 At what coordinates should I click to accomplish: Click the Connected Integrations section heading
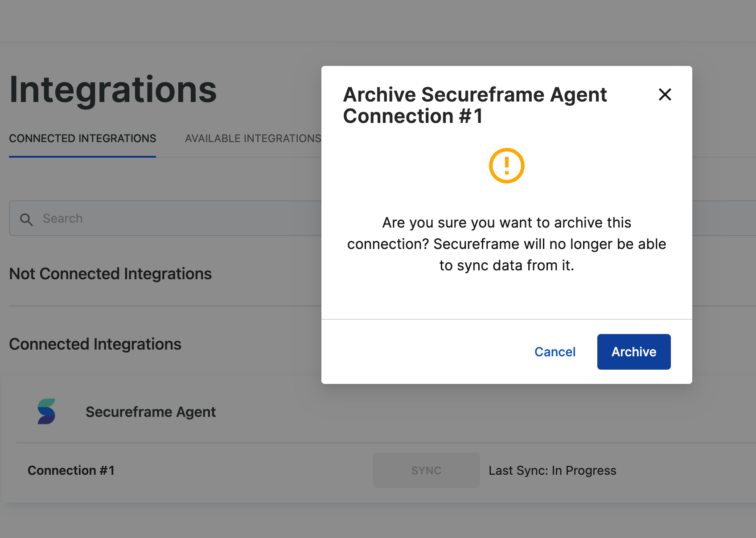(95, 344)
